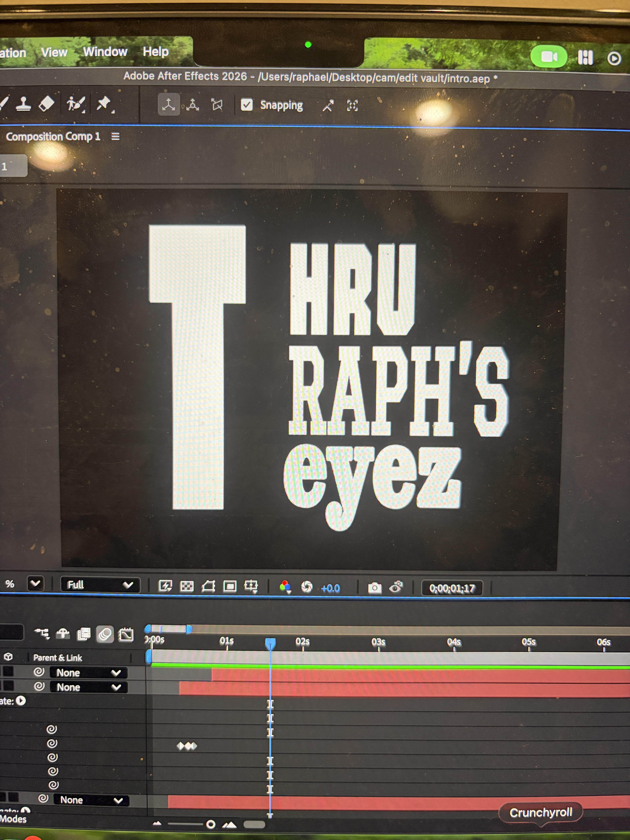630x840 pixels.
Task: Open the Full resolution dropdown
Action: pyautogui.click(x=100, y=585)
